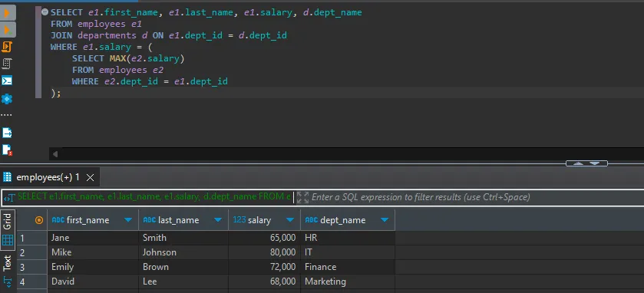This screenshot has height=293, width=644.
Task: Click the file icon with red badge
Action: [7, 150]
